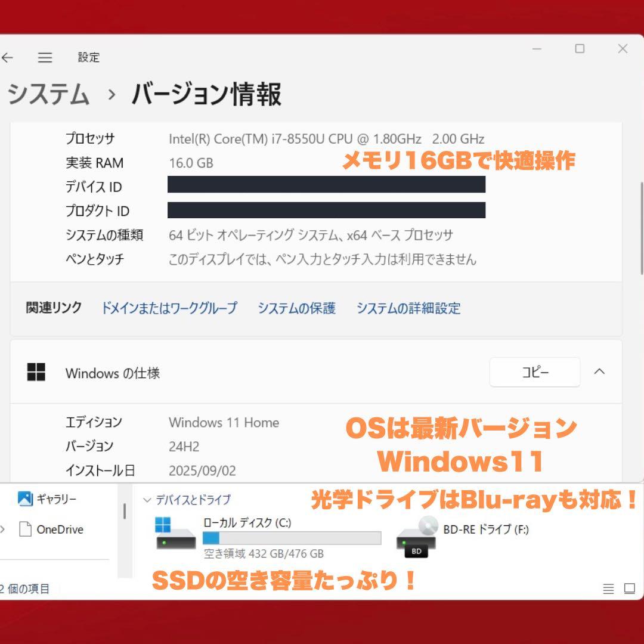Click the ペンとタッチ row label
Image resolution: width=644 pixels, height=644 pixels.
click(94, 259)
